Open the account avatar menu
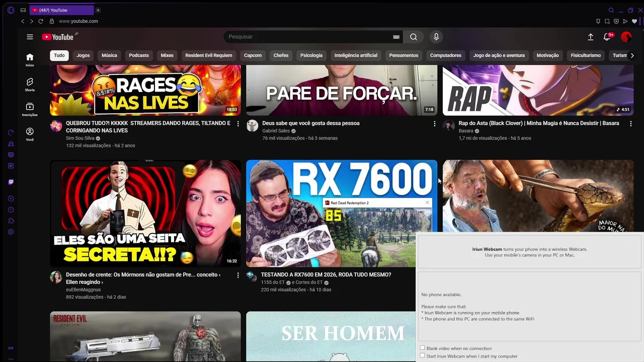644x362 pixels. [626, 37]
